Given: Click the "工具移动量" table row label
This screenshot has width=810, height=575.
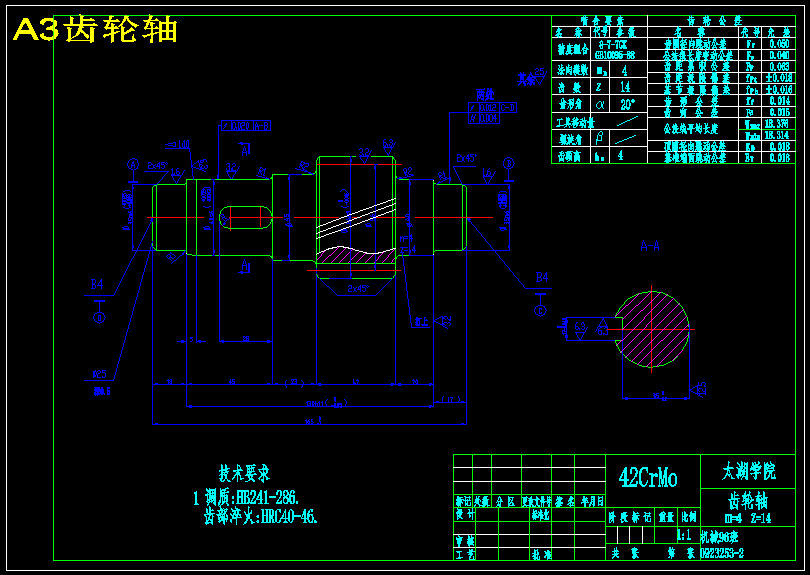Looking at the screenshot, I should (x=575, y=122).
